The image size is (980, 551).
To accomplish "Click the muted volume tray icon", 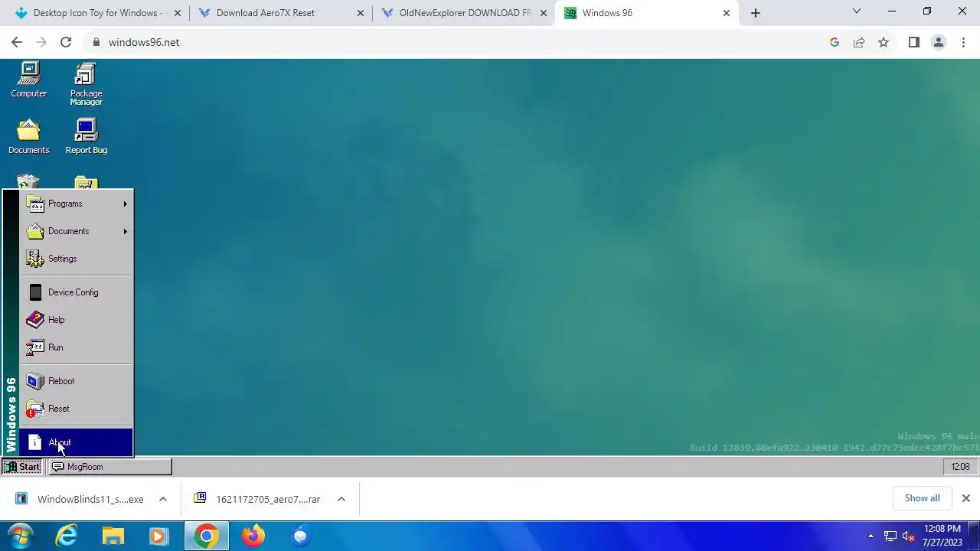I will (x=909, y=536).
